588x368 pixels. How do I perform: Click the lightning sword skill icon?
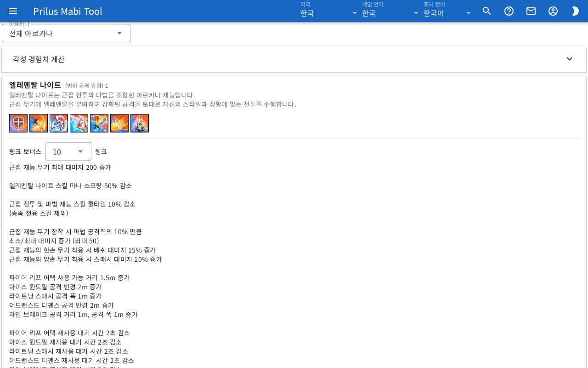tap(99, 123)
